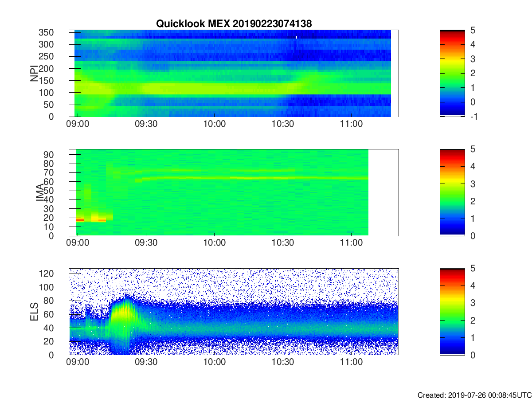532x399 pixels.
Task: Click the ELS panel colorbar
Action: (x=452, y=312)
